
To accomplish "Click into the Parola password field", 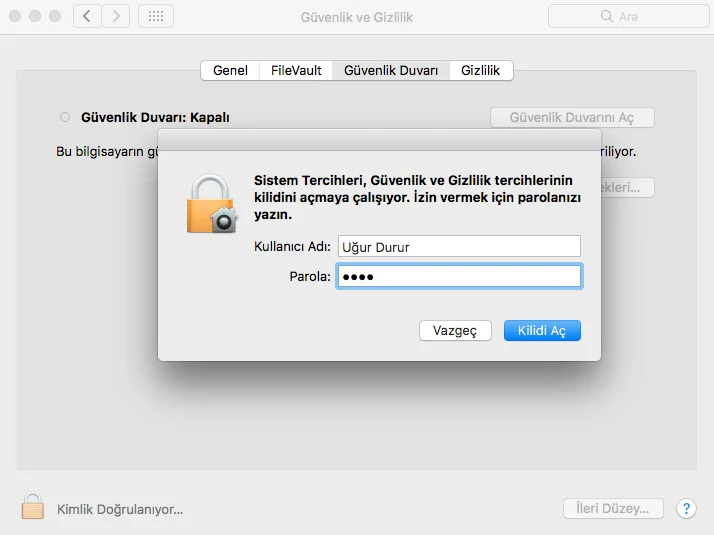I will coord(458,277).
